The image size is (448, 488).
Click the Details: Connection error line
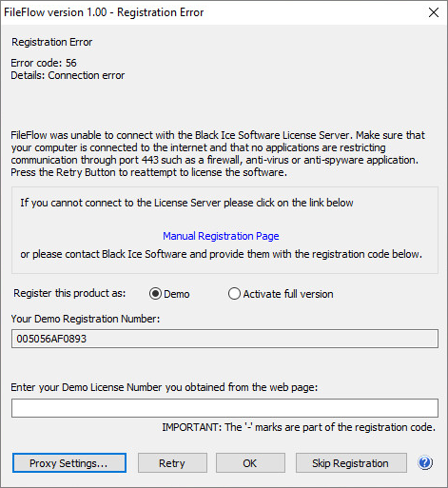[x=68, y=75]
